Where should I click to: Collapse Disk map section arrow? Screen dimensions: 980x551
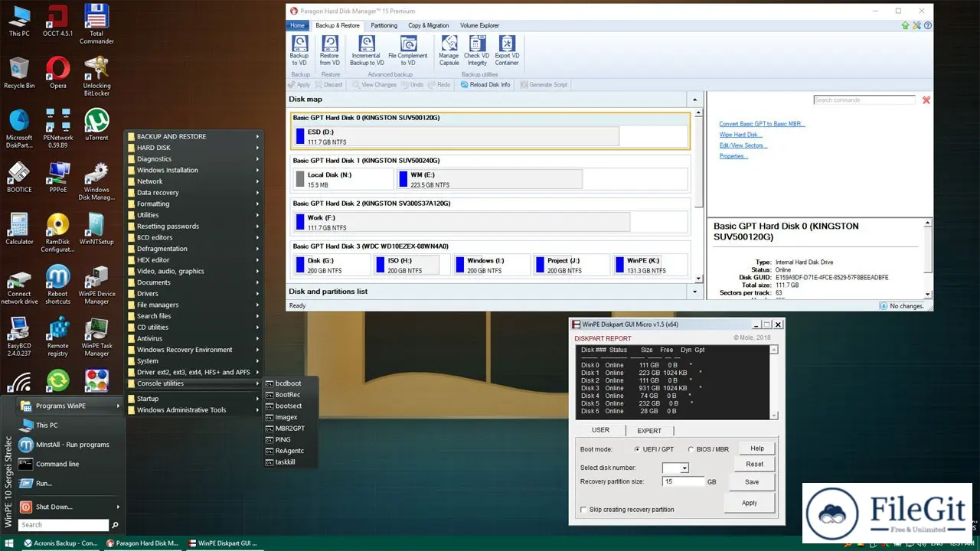(x=695, y=99)
